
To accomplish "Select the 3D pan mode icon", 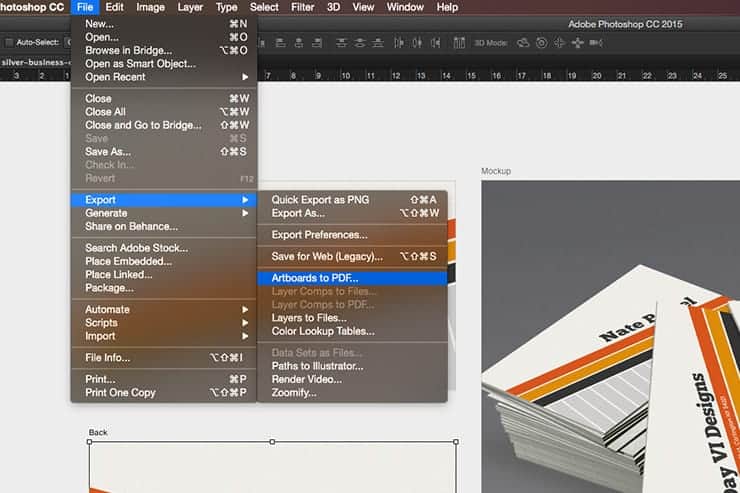I will [559, 43].
